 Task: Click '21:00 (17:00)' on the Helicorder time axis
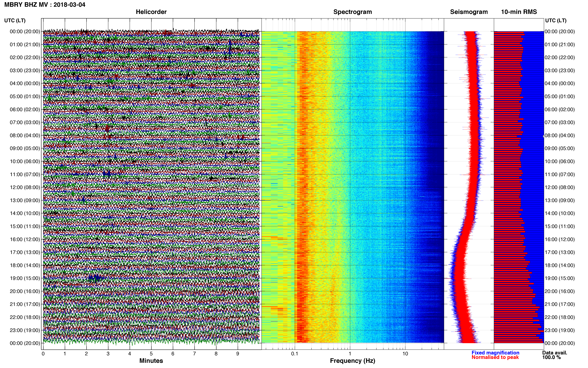pyautogui.click(x=25, y=304)
